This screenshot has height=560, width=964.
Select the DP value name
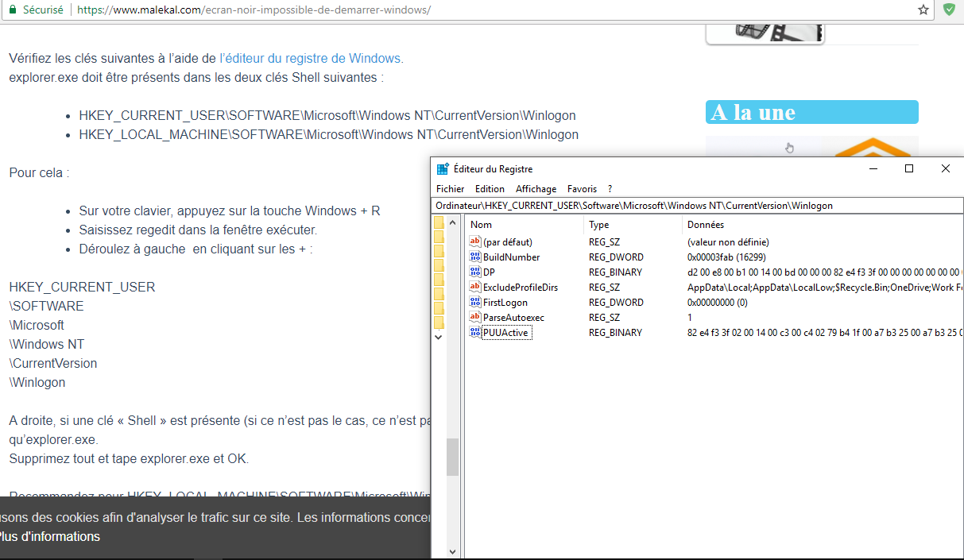pos(489,272)
